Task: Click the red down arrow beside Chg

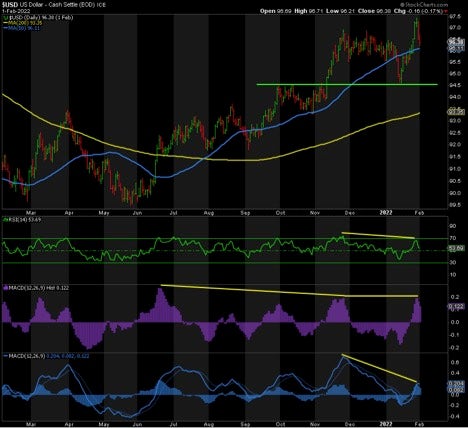Action: (x=446, y=11)
